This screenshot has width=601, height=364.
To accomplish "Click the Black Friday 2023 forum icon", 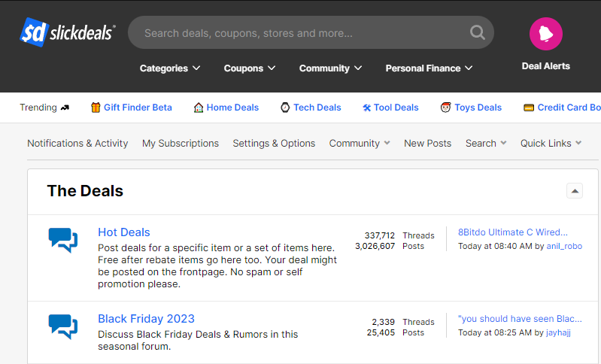I will coord(63,326).
